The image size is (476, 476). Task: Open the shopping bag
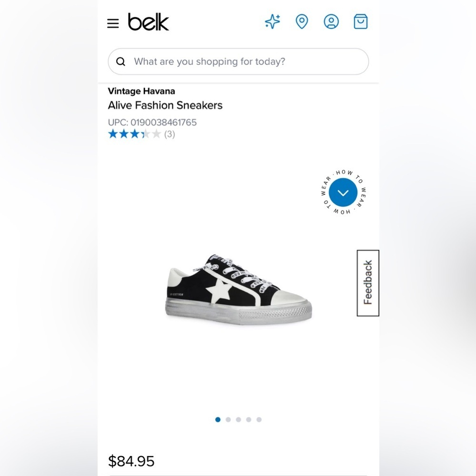(x=361, y=22)
